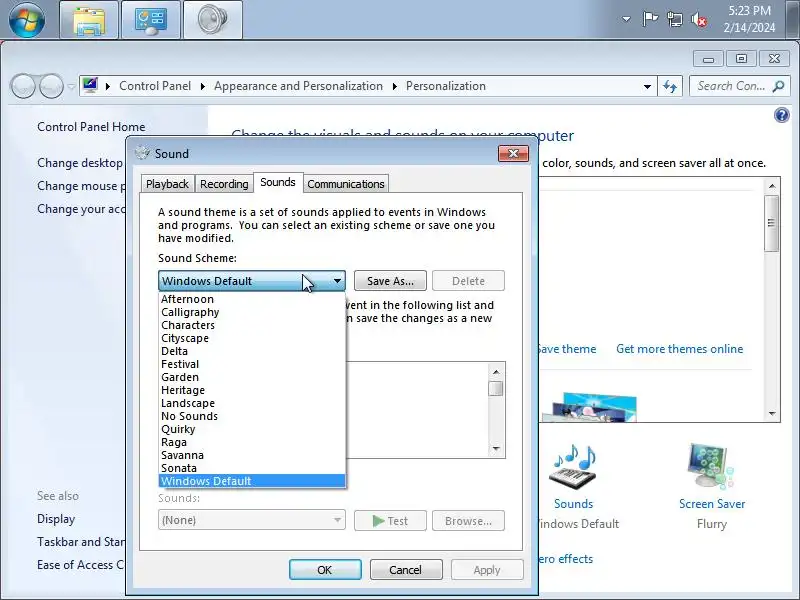Expand the arrow after Control Panel breadcrumb
This screenshot has width=800, height=600.
click(203, 86)
